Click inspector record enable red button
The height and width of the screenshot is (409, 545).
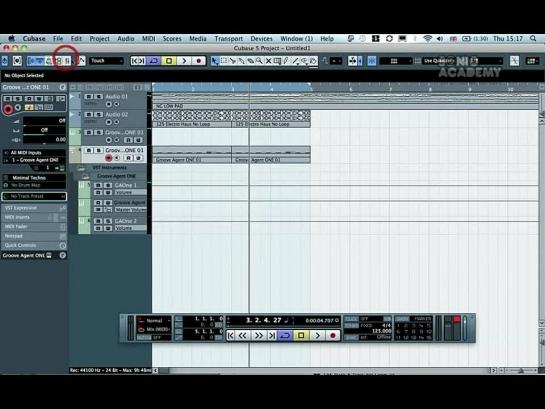[x=8, y=109]
